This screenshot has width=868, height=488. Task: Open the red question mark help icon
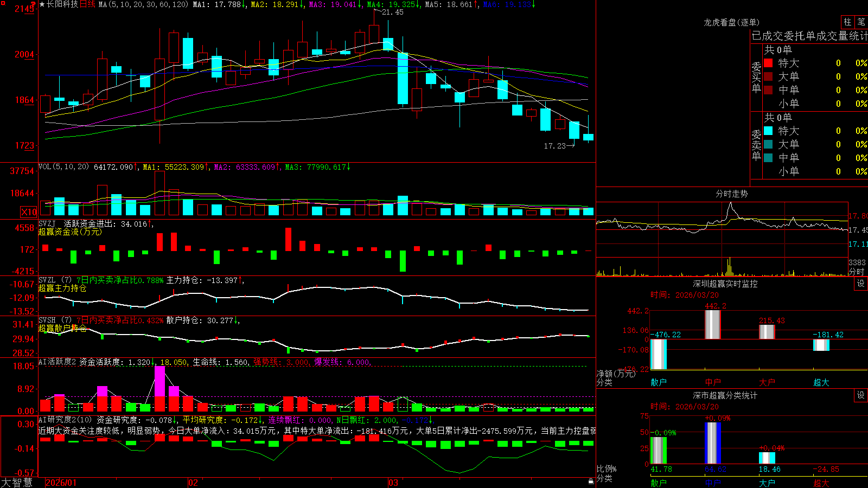pyautogui.click(x=33, y=4)
